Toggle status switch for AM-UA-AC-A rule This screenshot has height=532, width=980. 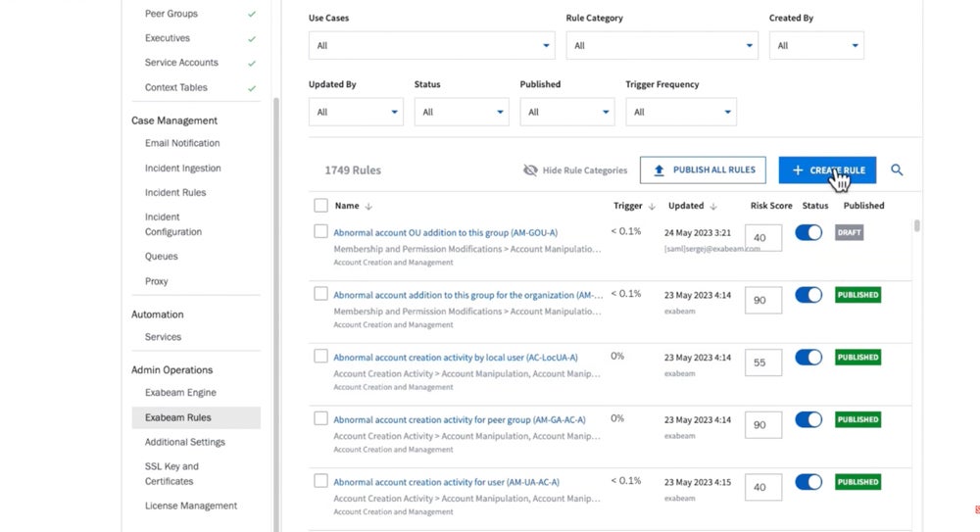[808, 482]
